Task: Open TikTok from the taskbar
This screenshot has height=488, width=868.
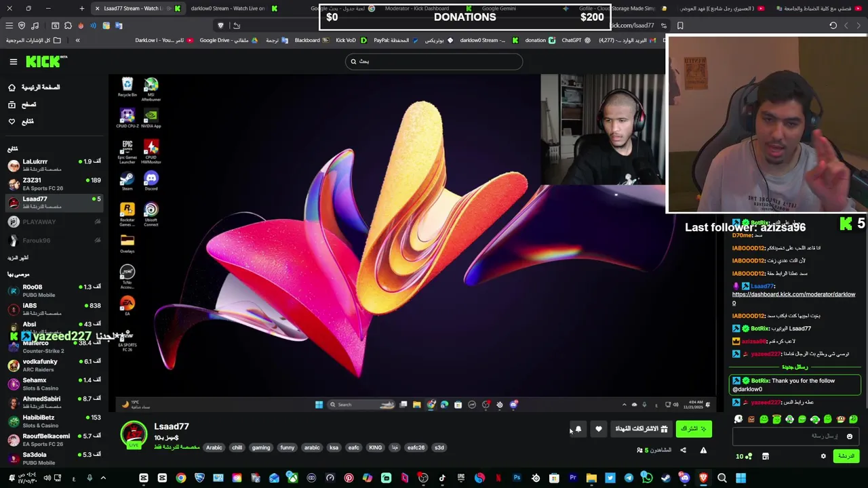Action: [442, 478]
